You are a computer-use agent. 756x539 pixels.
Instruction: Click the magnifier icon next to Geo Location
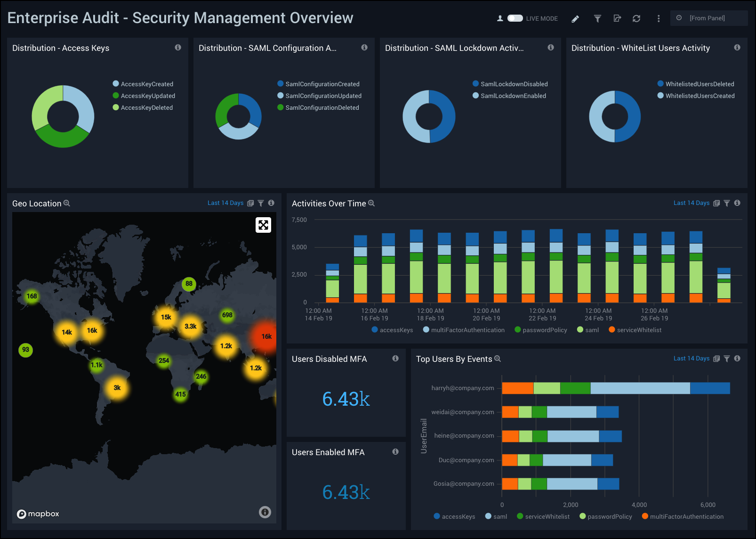[67, 204]
